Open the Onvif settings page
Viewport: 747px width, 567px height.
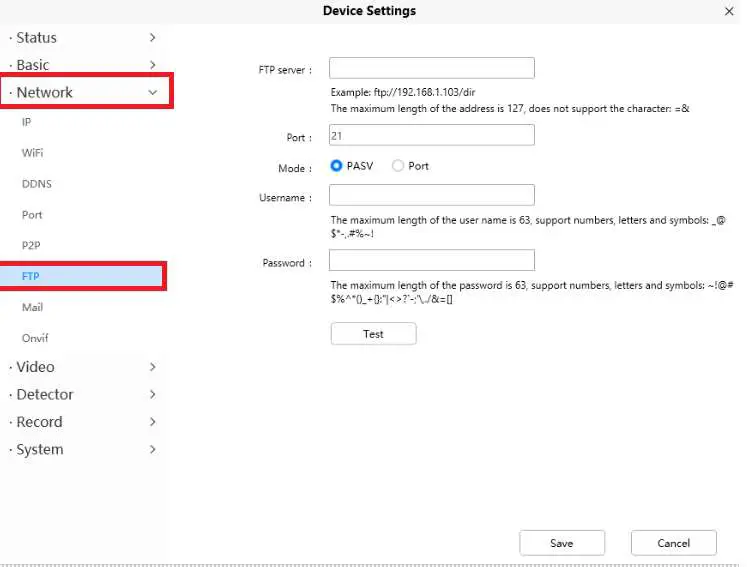(x=35, y=338)
